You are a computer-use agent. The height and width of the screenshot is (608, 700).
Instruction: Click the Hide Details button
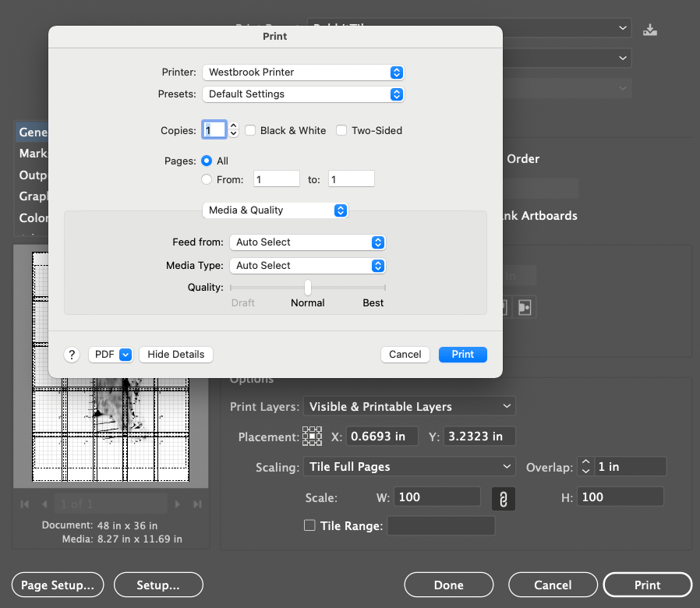175,354
